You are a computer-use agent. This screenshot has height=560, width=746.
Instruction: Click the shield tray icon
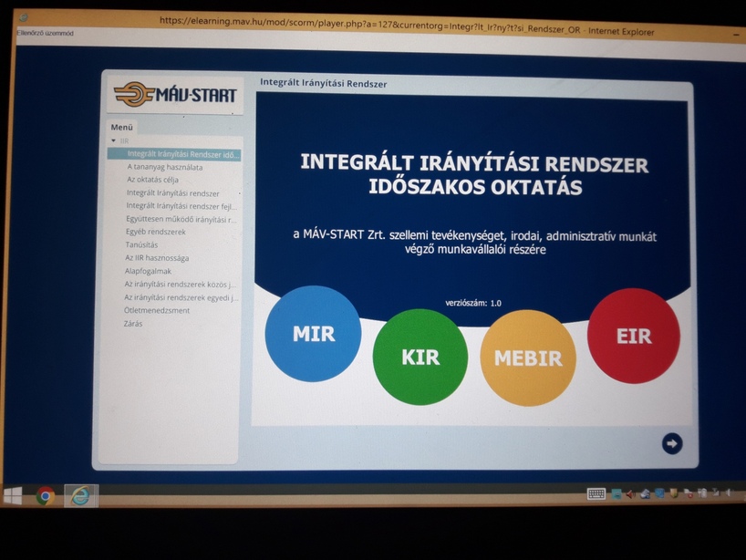674,493
